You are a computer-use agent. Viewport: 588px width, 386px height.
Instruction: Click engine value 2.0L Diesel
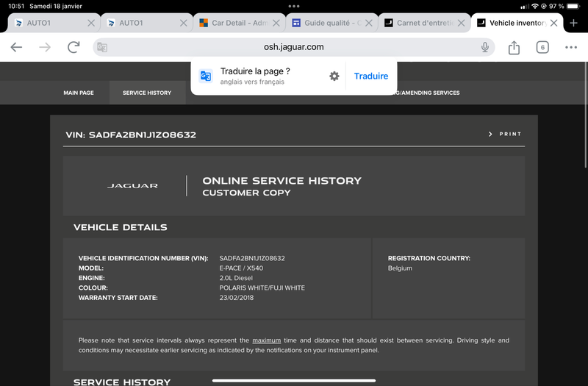(x=236, y=278)
